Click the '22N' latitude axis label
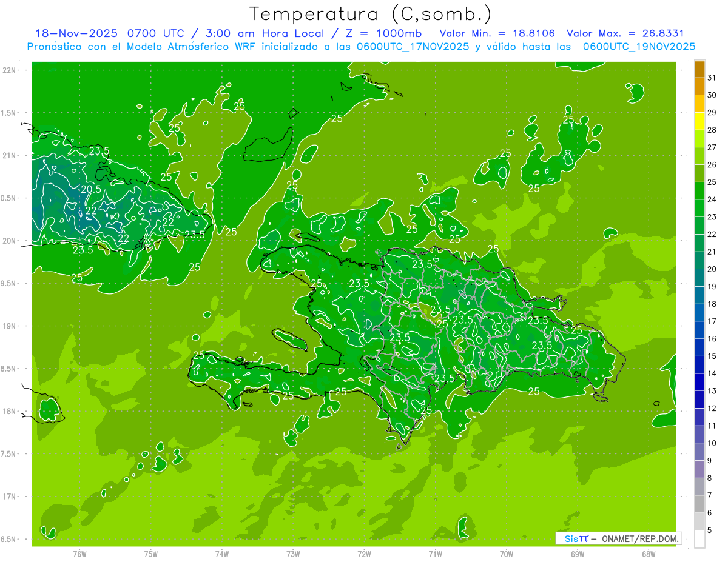The image size is (728, 562). click(x=10, y=70)
